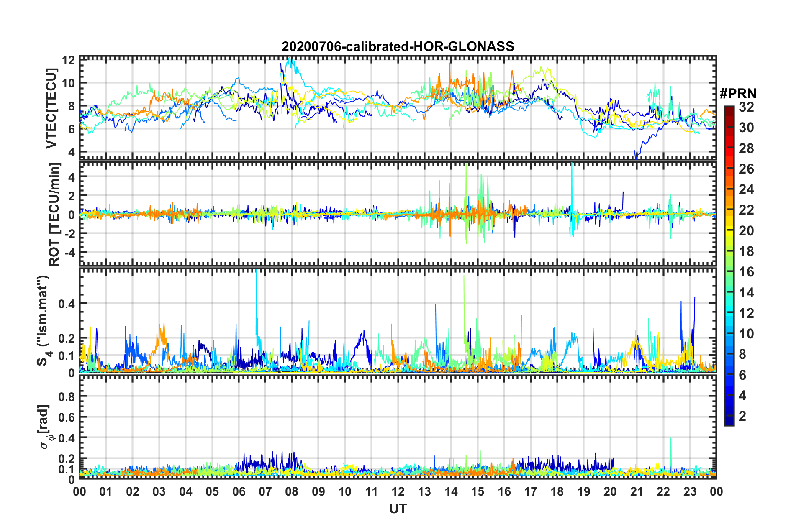Select colorbar tick label 14
Screen dimensions: 796x532
coord(746,293)
